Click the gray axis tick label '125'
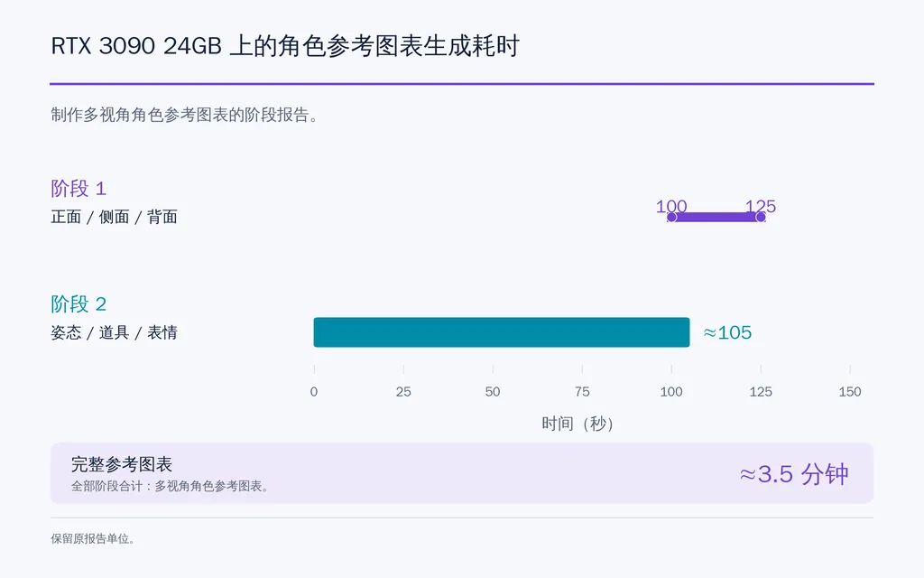Image resolution: width=924 pixels, height=578 pixels. pos(761,392)
